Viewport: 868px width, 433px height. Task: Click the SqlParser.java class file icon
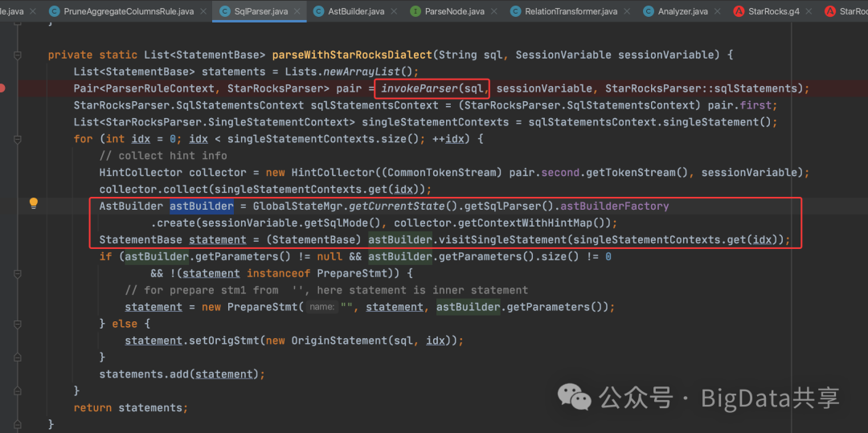225,10
